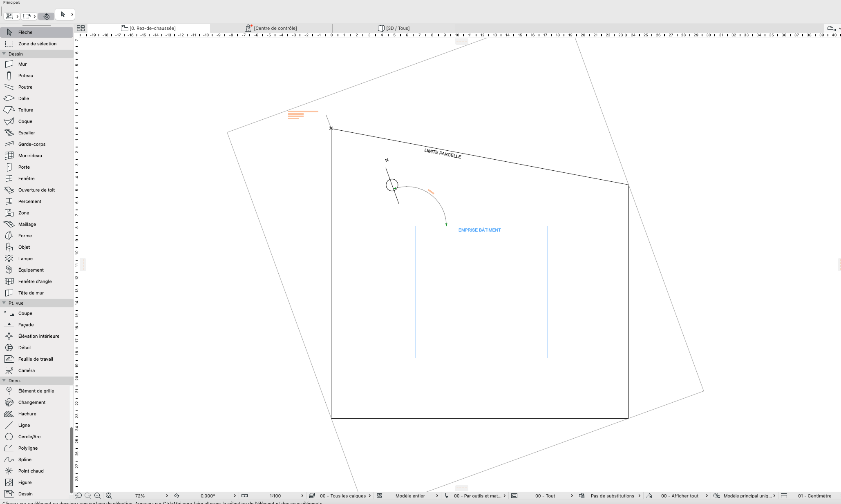Toggle the quick selection magnet button

tap(46, 16)
